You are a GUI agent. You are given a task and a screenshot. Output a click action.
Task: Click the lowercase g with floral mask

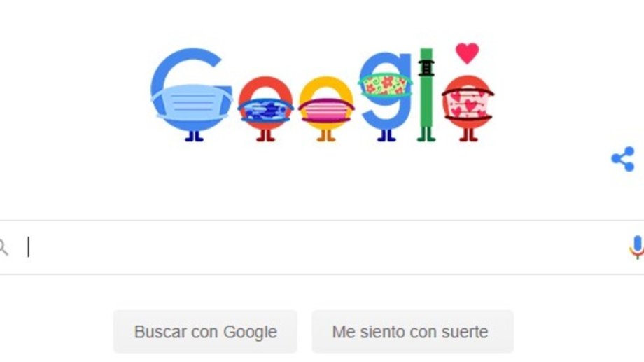pyautogui.click(x=386, y=90)
